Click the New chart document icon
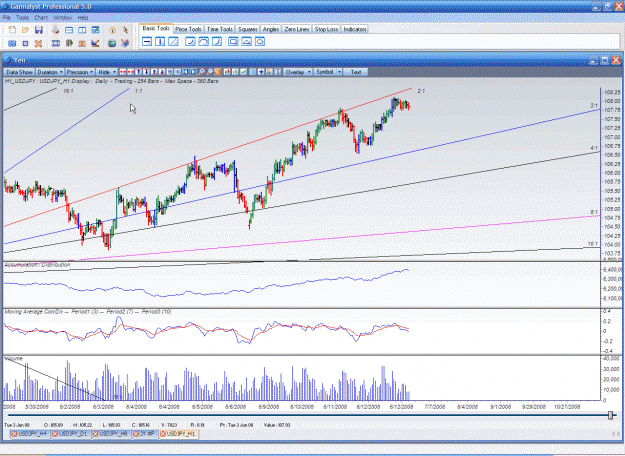 pos(12,30)
